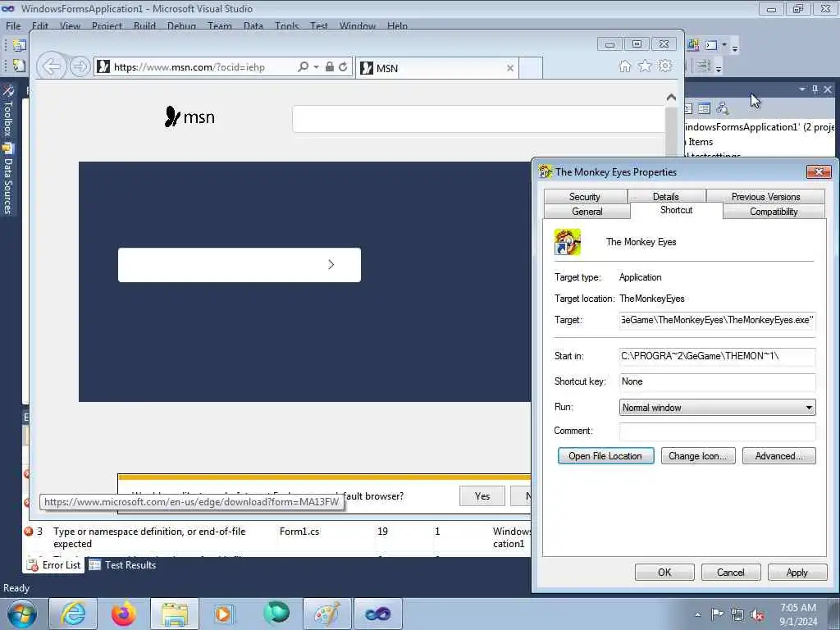Click the Start in field
This screenshot has height=630, width=840.
[717, 356]
